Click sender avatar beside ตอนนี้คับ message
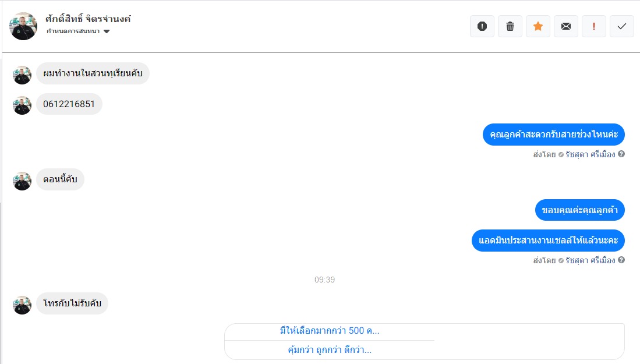Image resolution: width=640 pixels, height=364 pixels. (x=22, y=181)
